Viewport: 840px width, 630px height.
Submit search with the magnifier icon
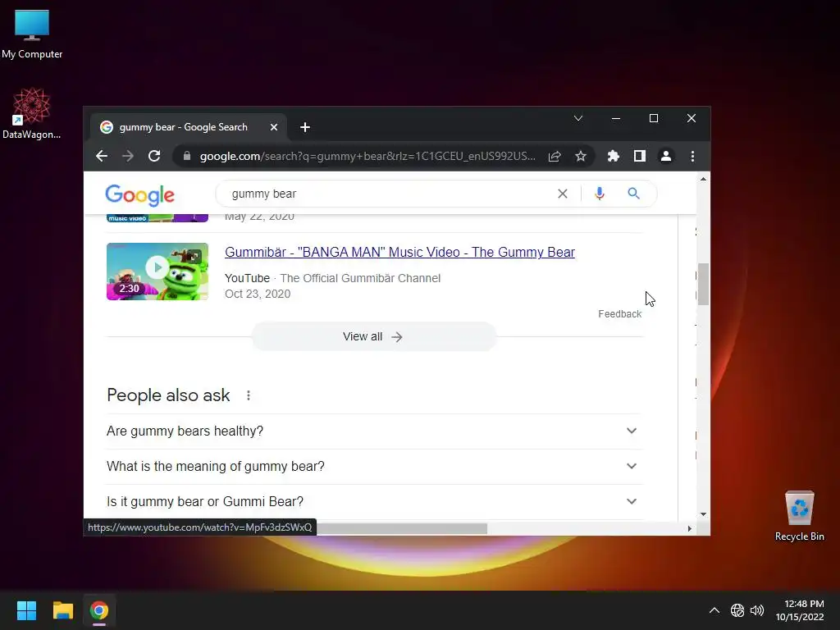point(634,194)
